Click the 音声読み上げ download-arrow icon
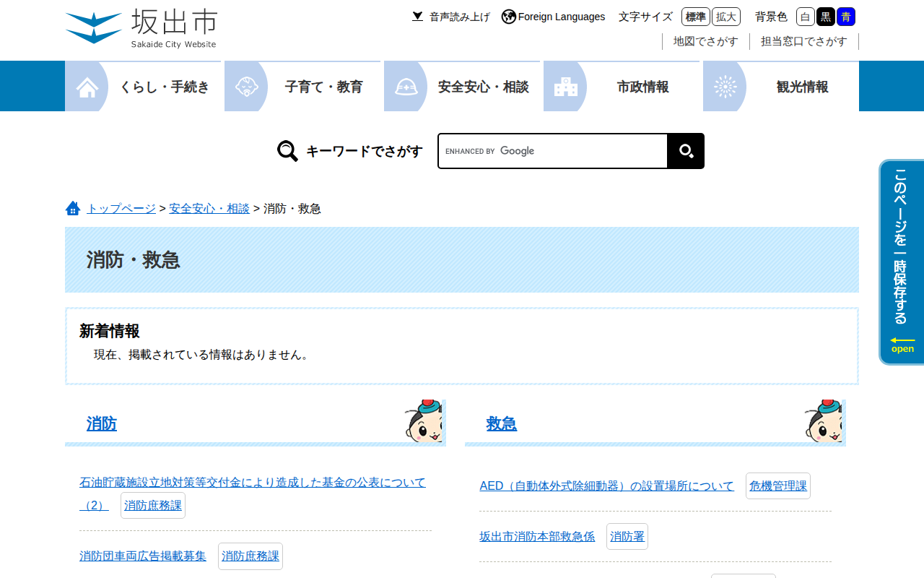 tap(417, 17)
